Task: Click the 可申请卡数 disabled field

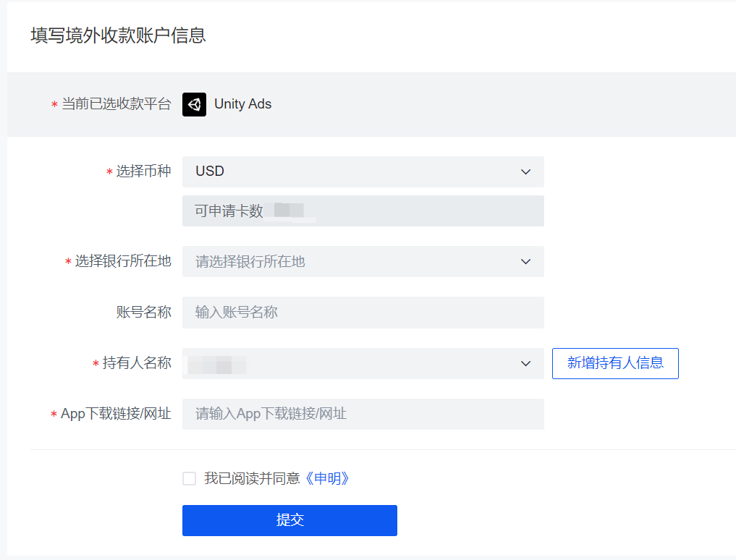Action: [x=363, y=211]
